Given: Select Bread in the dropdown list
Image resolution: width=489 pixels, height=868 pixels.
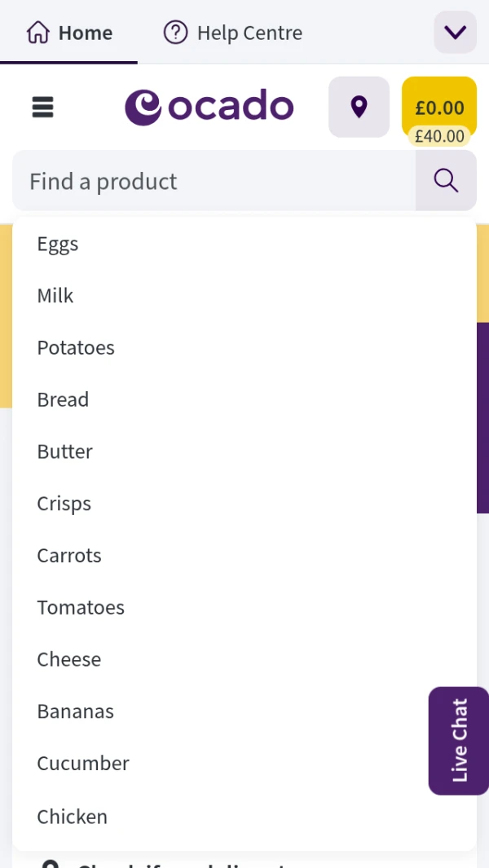Looking at the screenshot, I should (63, 400).
